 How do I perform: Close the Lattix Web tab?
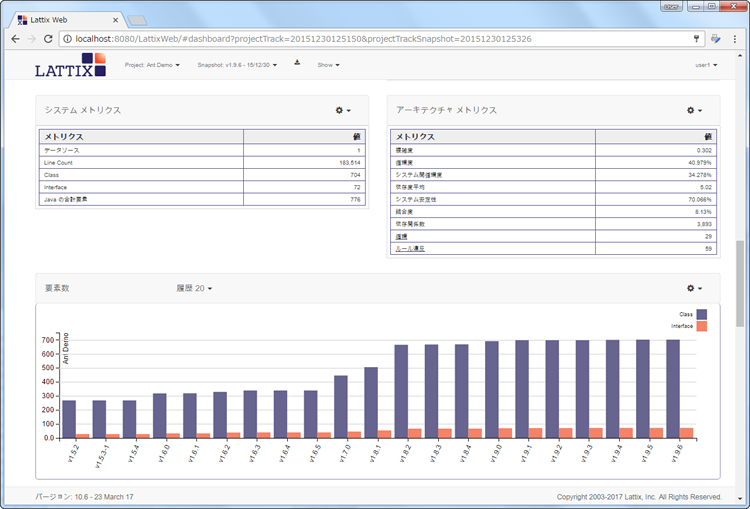115,20
